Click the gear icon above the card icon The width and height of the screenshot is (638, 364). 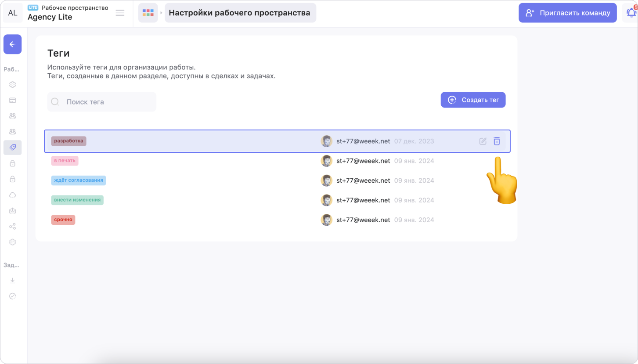pyautogui.click(x=12, y=85)
